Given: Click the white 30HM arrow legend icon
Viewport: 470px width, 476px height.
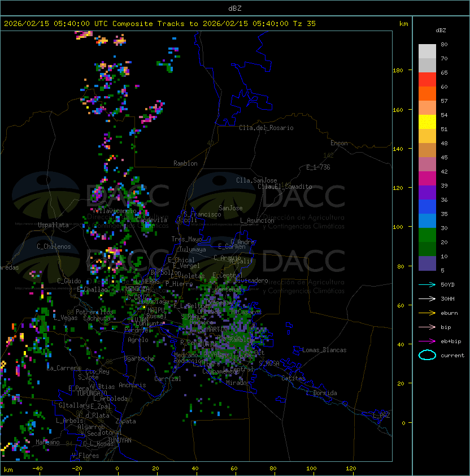Looking at the screenshot, I should click(427, 298).
